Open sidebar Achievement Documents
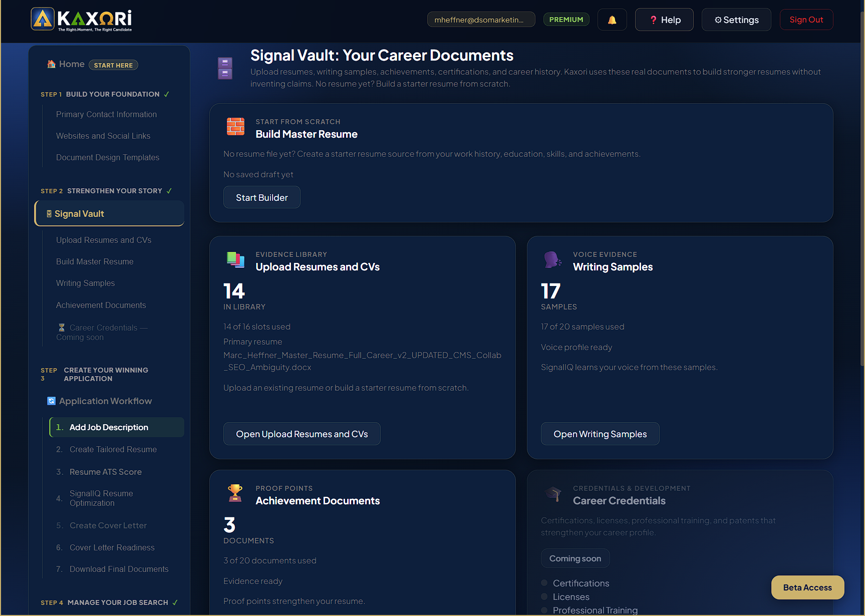The width and height of the screenshot is (865, 616). tap(101, 305)
